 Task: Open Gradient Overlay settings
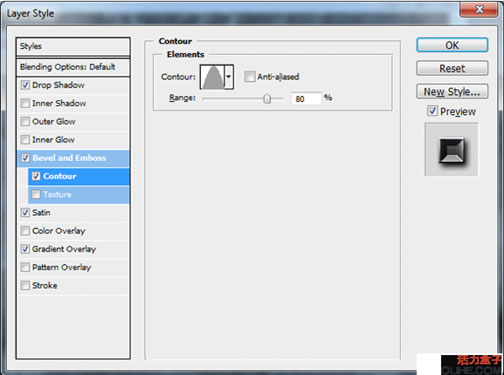pos(64,249)
